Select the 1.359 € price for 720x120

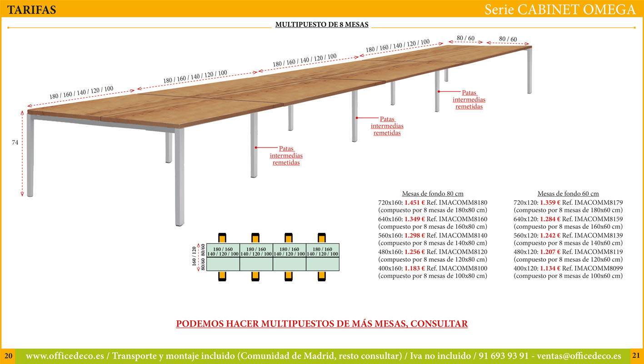[x=550, y=202]
